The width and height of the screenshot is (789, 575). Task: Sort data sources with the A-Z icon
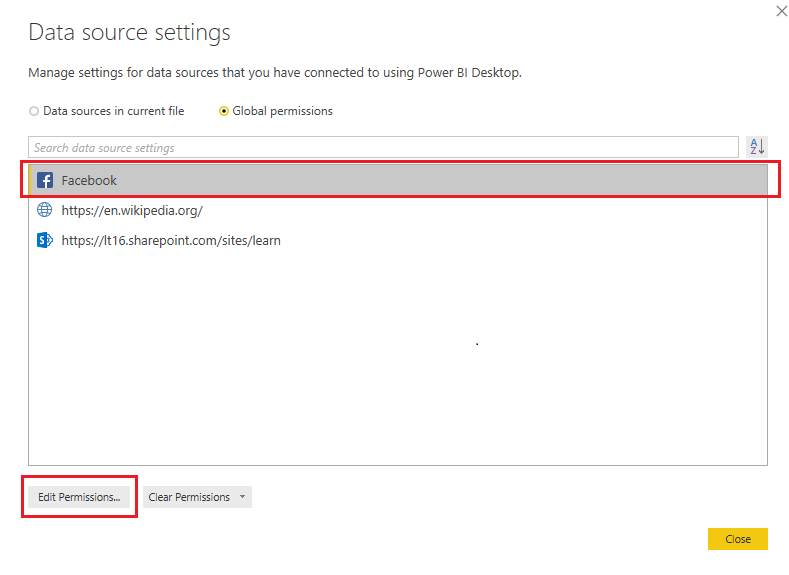click(x=757, y=147)
